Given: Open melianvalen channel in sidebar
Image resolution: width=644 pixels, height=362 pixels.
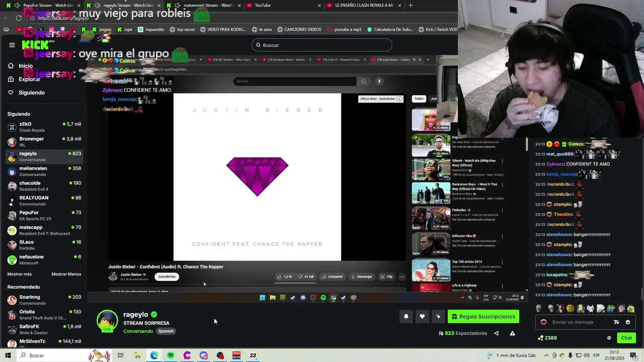Looking at the screenshot, I should pyautogui.click(x=44, y=171).
